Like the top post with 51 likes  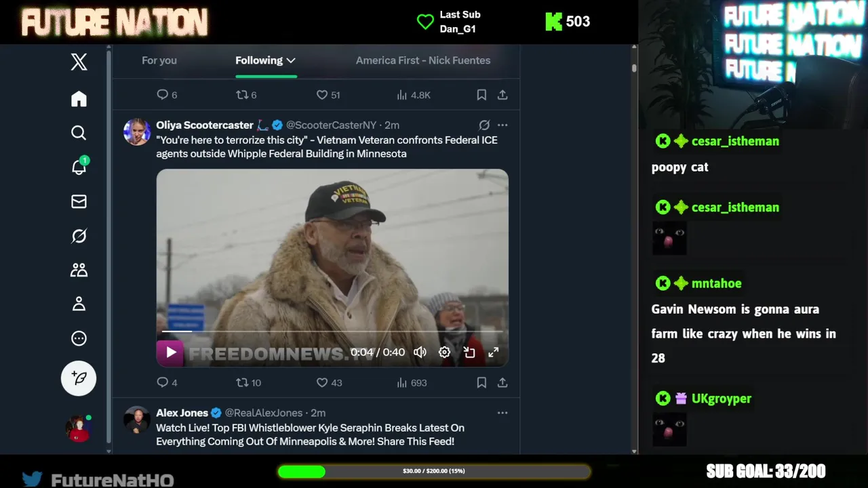[x=328, y=95]
